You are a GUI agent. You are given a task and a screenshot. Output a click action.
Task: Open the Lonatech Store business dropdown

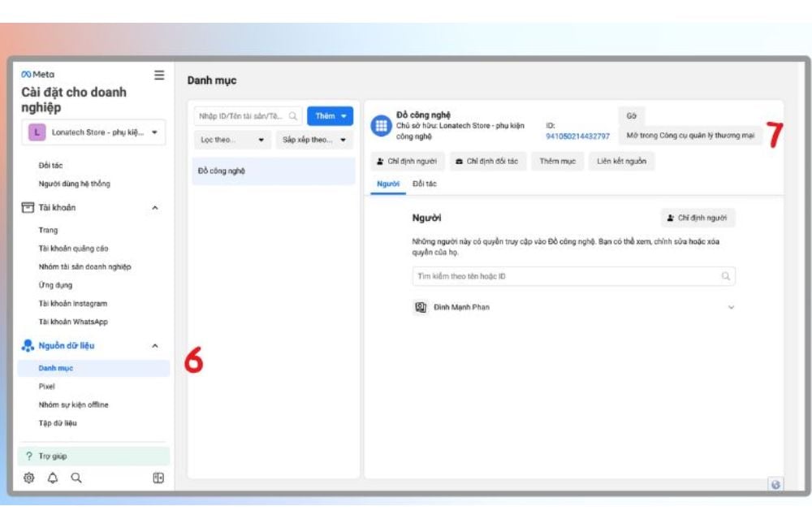click(x=93, y=132)
